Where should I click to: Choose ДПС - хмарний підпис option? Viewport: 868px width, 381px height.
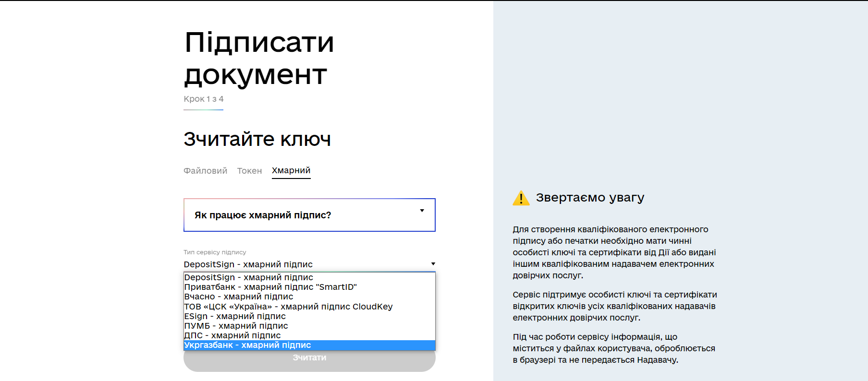[x=309, y=335]
